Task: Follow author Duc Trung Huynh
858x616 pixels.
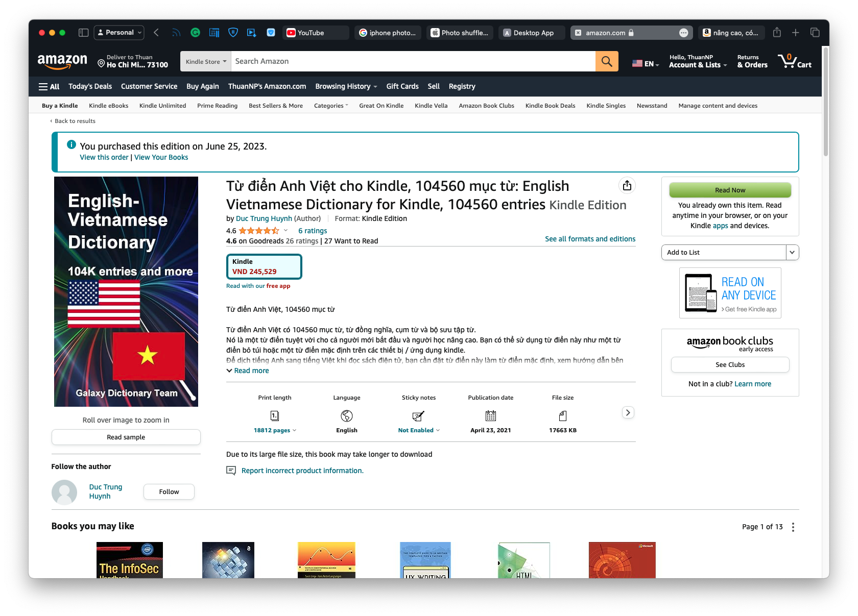Action: [x=169, y=491]
